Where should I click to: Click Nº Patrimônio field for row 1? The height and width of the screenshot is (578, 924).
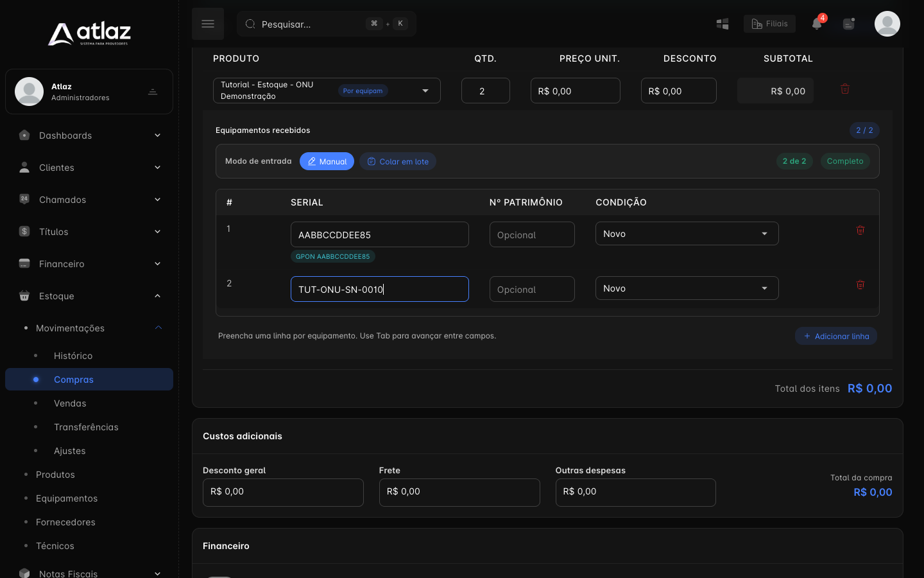coord(532,234)
